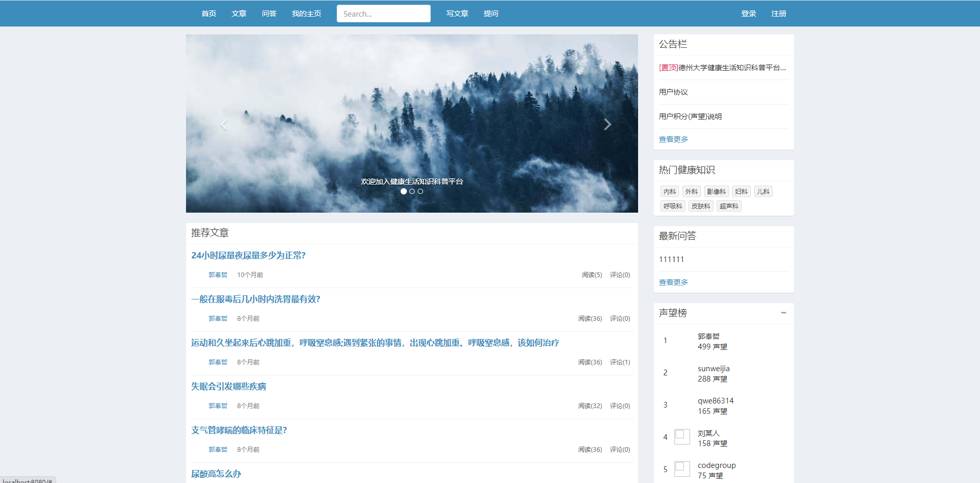This screenshot has height=483, width=980.
Task: Select the third carousel indicator dot
Action: tap(420, 191)
